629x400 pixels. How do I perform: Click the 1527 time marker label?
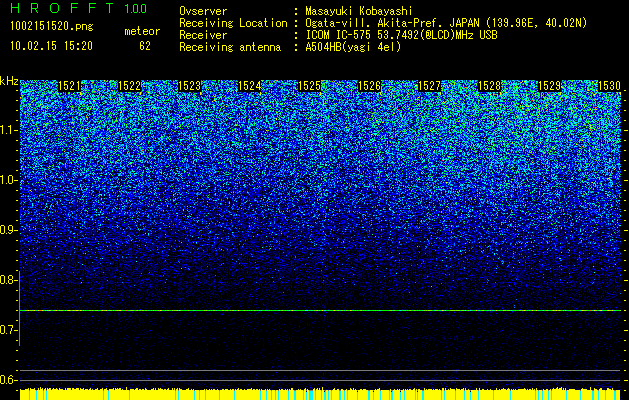click(429, 86)
